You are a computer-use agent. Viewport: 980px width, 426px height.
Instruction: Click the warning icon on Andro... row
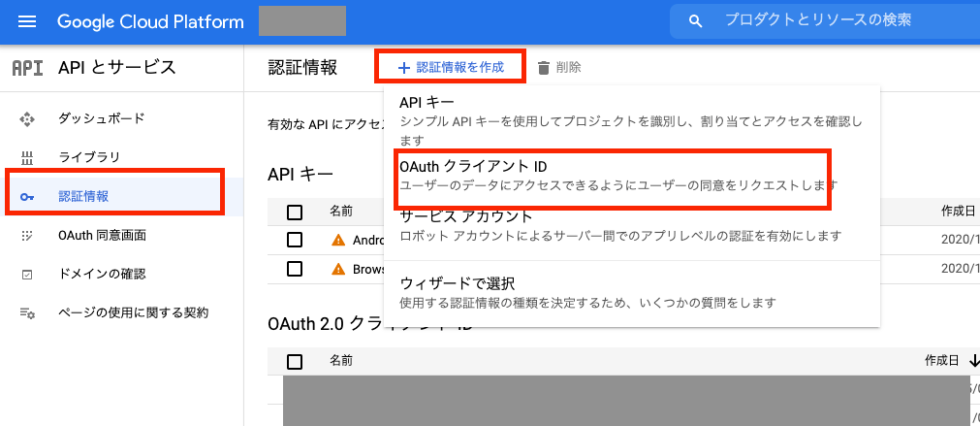[x=338, y=240]
